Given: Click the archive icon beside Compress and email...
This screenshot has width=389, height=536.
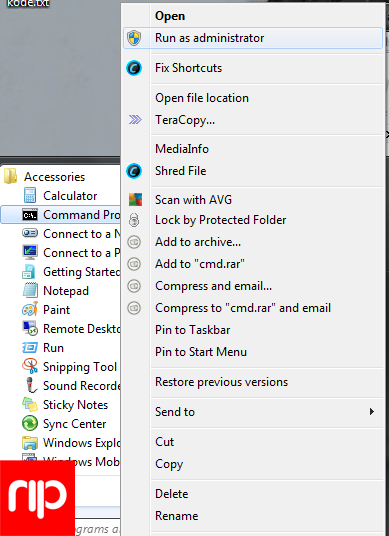Looking at the screenshot, I should (x=134, y=286).
